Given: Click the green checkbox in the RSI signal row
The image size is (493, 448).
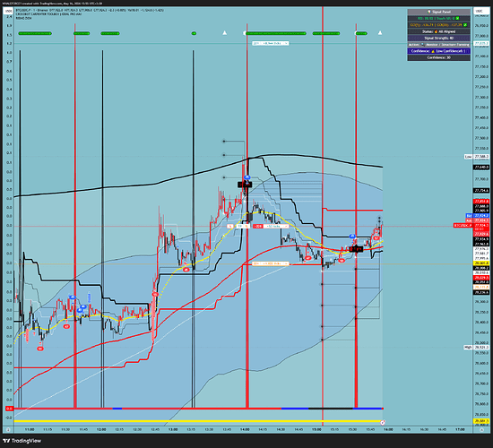Looking at the screenshot, I should pyautogui.click(x=457, y=18).
